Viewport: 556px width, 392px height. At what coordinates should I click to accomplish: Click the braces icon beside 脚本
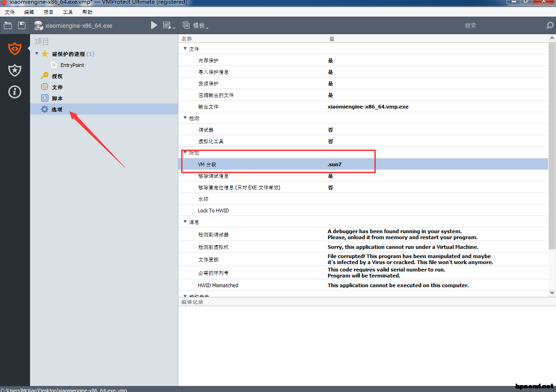[45, 98]
